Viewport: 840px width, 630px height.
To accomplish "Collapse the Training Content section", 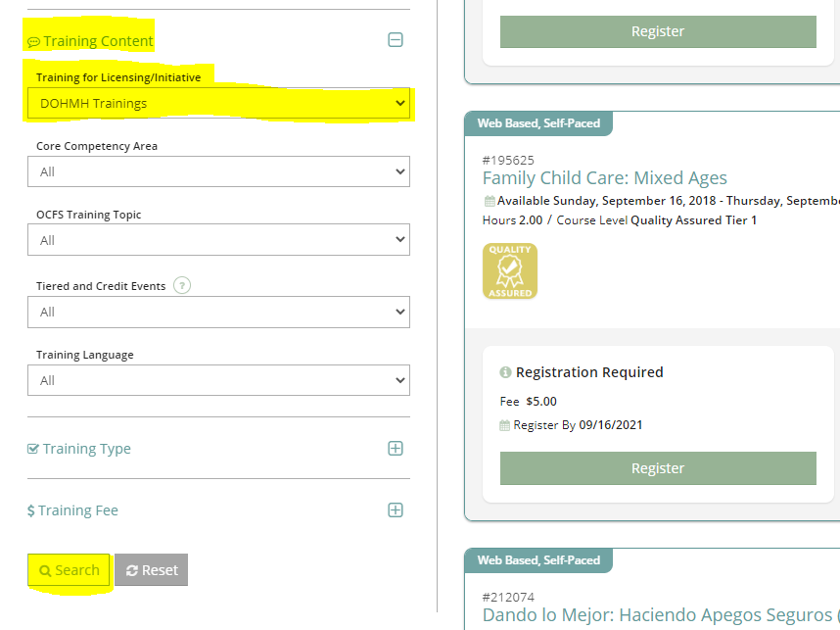I will point(396,40).
